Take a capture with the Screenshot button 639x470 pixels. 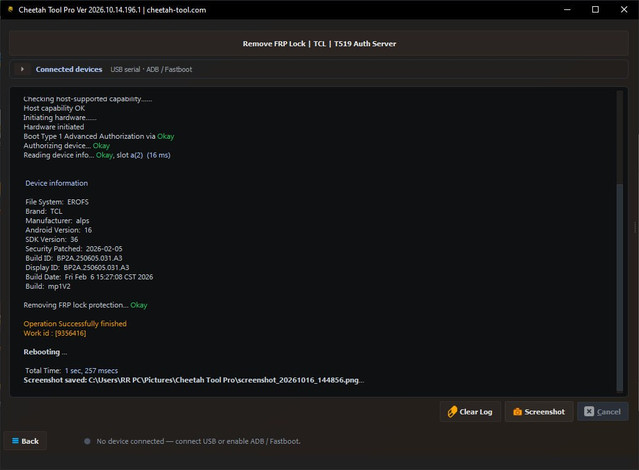[539, 412]
